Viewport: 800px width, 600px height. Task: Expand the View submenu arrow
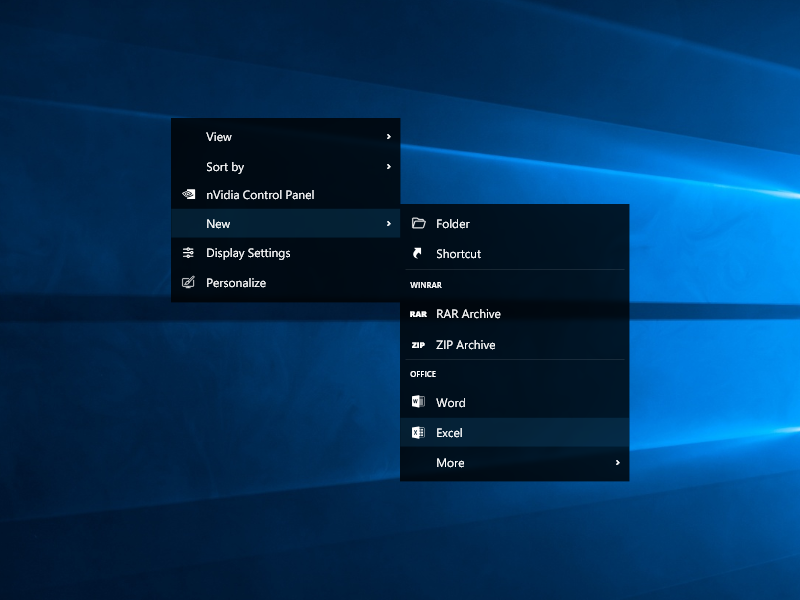pos(388,137)
